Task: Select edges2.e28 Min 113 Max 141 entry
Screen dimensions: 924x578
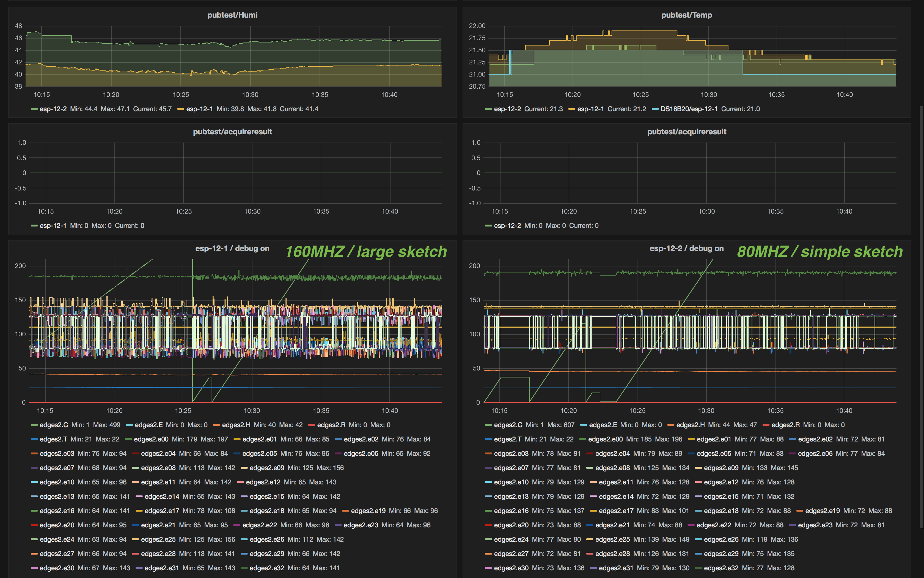Action: tap(158, 554)
